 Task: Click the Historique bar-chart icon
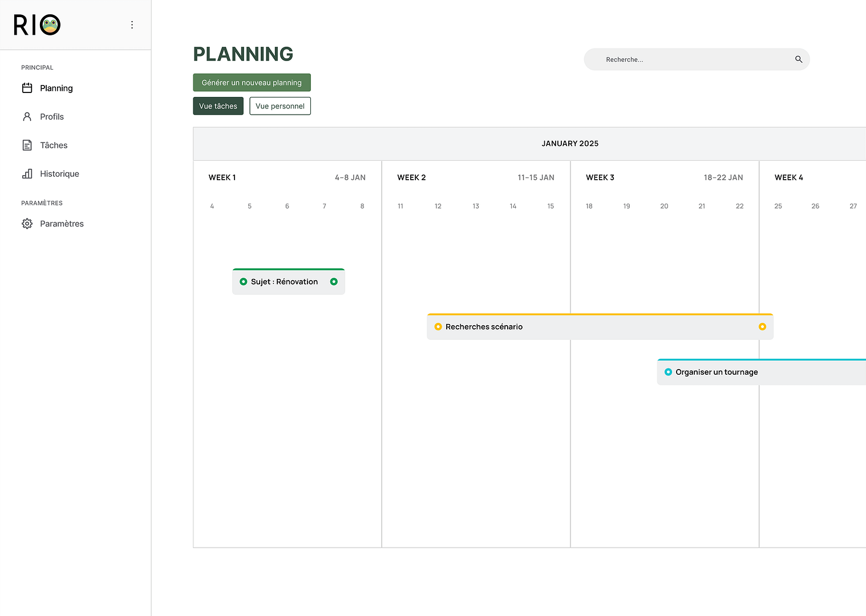click(x=27, y=173)
